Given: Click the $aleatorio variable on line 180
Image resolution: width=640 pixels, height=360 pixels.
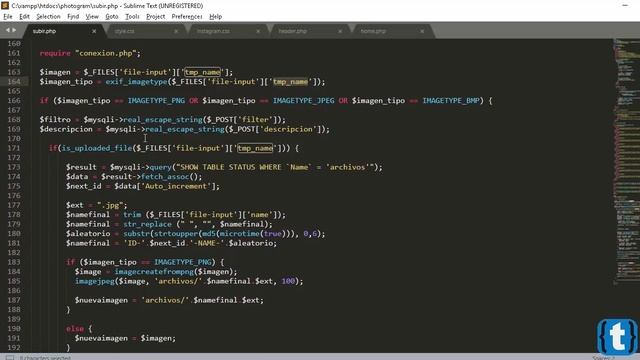Looking at the screenshot, I should 88,233.
